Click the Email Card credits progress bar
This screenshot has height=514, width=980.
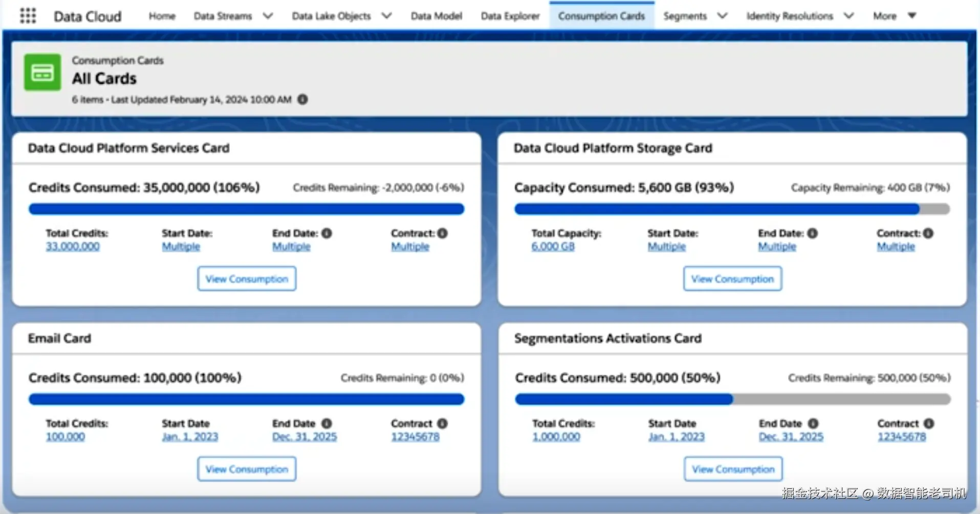247,399
